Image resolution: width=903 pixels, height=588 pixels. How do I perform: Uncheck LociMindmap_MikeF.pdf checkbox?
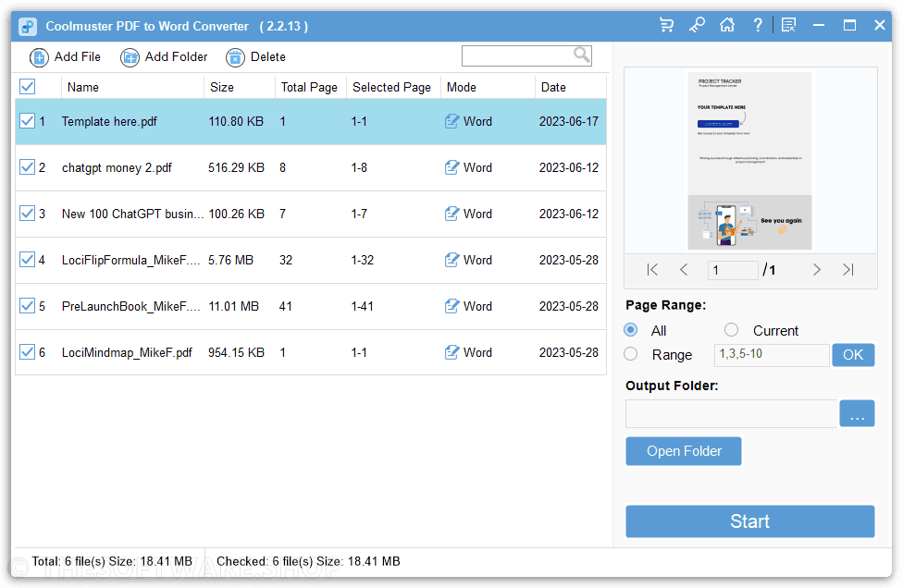coord(27,351)
